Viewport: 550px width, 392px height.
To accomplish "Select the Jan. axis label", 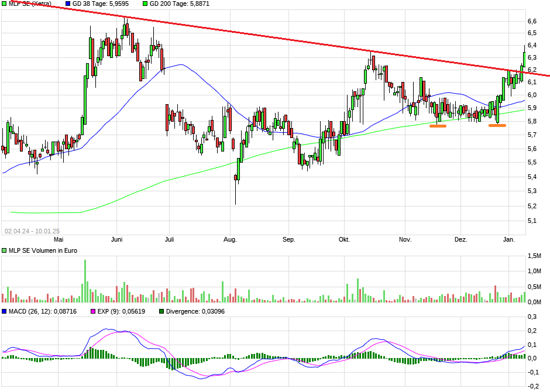I will tap(510, 240).
